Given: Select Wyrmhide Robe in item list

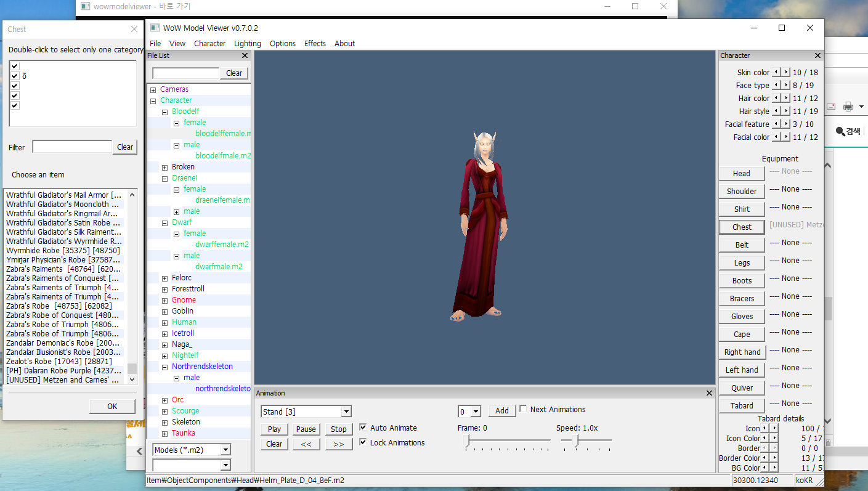Looking at the screenshot, I should coord(63,251).
